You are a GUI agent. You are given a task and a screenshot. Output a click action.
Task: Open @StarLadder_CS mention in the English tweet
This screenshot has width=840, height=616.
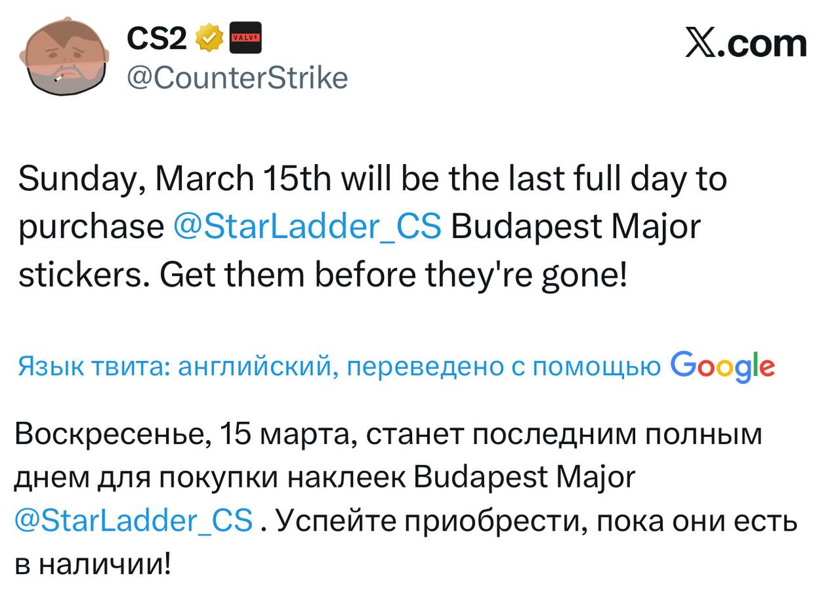tap(307, 227)
